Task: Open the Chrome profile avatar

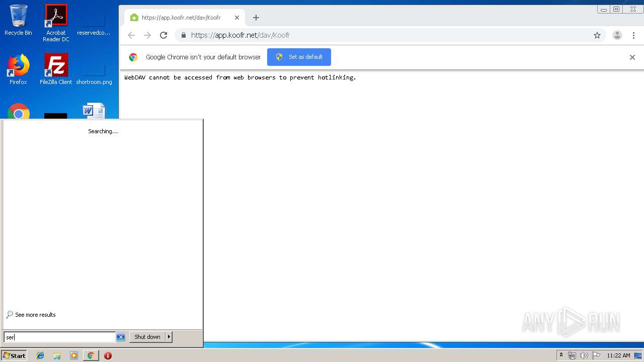Action: coord(617,35)
